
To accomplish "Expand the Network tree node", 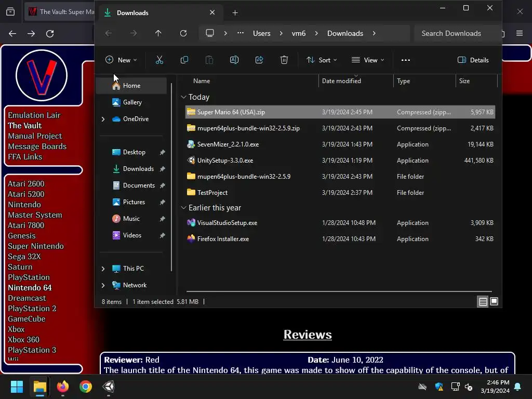I will (103, 285).
